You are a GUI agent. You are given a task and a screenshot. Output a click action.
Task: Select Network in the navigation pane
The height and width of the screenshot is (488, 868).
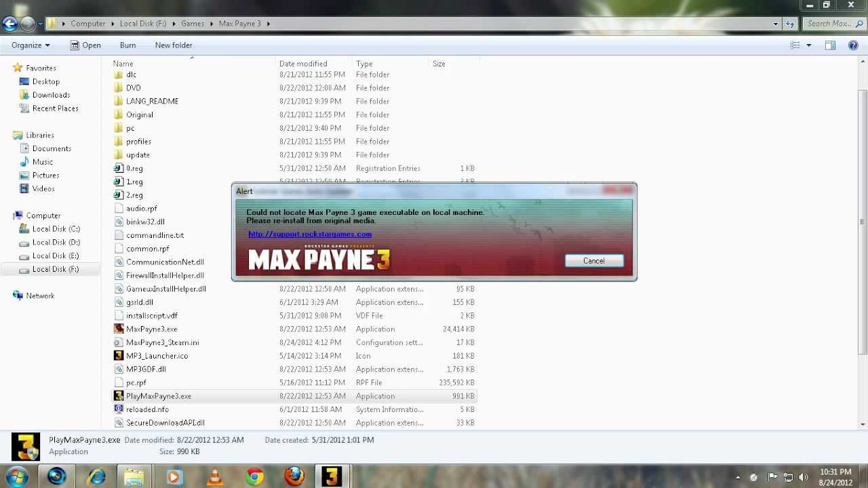[40, 296]
